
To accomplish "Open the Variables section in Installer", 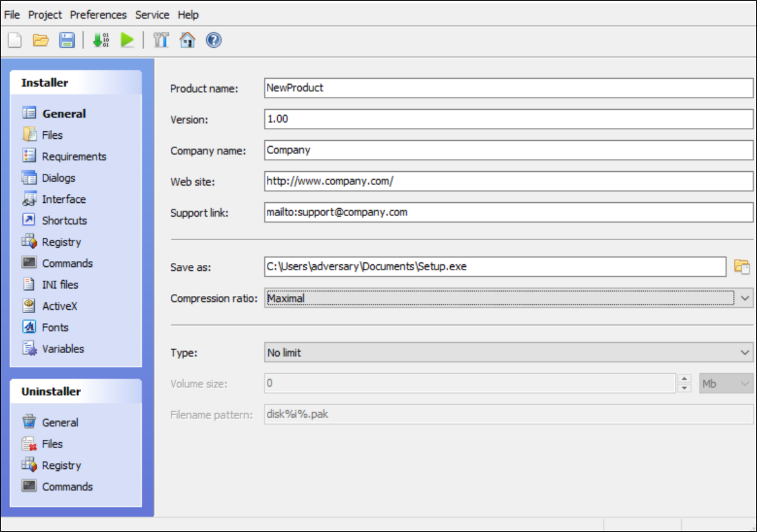I will 63,349.
